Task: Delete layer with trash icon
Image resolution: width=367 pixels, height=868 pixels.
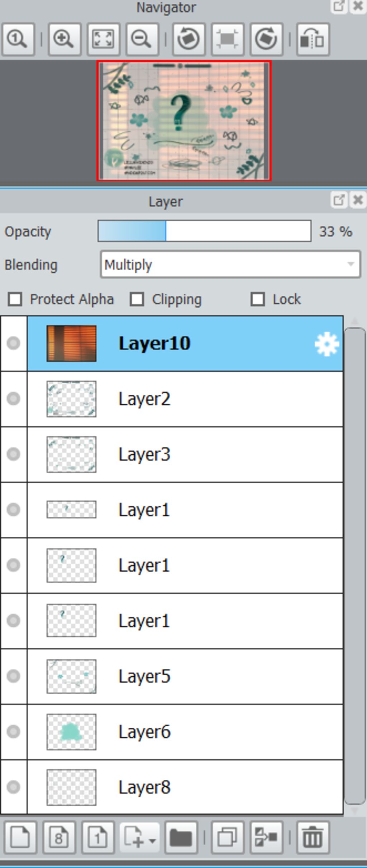Action: tap(313, 837)
